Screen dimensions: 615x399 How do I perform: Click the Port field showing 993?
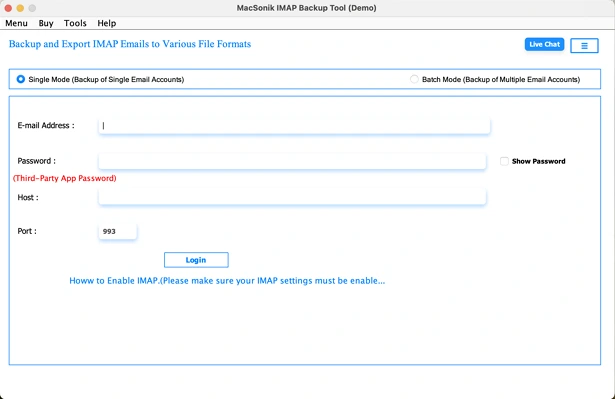coord(117,231)
